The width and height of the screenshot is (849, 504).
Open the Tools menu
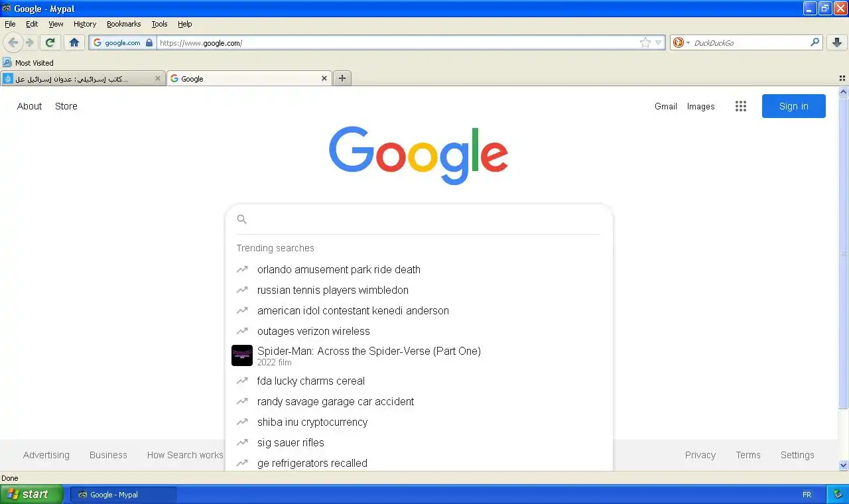click(x=159, y=24)
